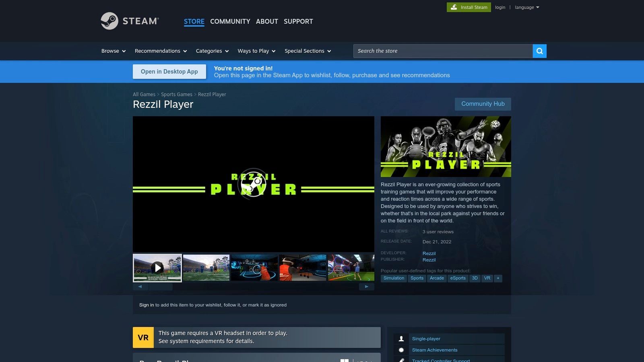Viewport: 644px width, 362px height.
Task: Click the magnifying glass search button
Action: point(539,51)
